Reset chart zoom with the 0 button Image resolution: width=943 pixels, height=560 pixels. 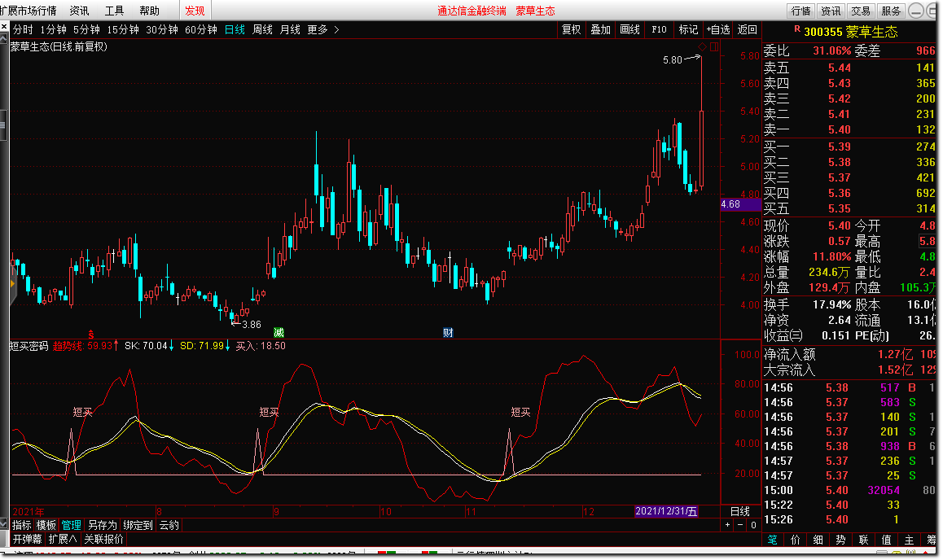tap(753, 525)
